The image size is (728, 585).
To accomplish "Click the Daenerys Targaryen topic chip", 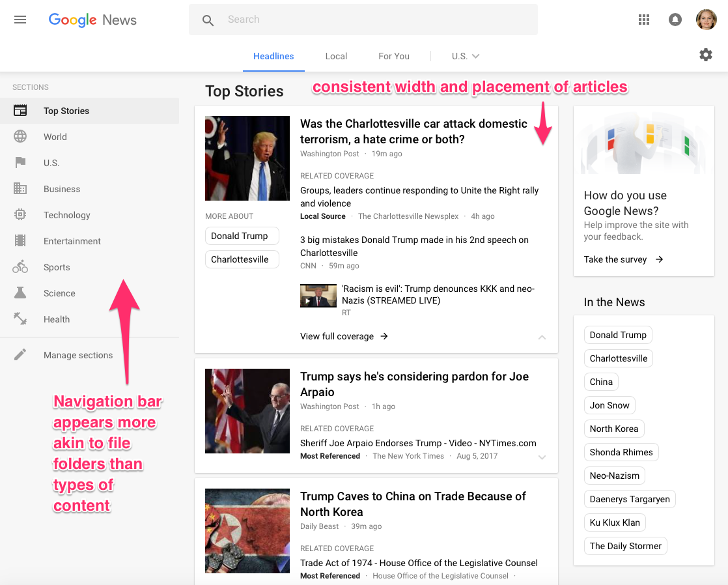I will tap(630, 499).
